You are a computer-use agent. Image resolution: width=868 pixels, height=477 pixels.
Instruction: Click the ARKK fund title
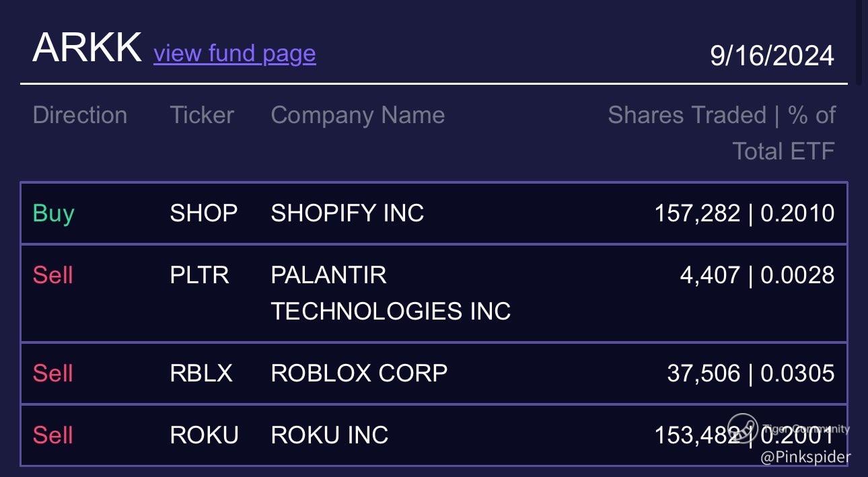click(x=87, y=48)
